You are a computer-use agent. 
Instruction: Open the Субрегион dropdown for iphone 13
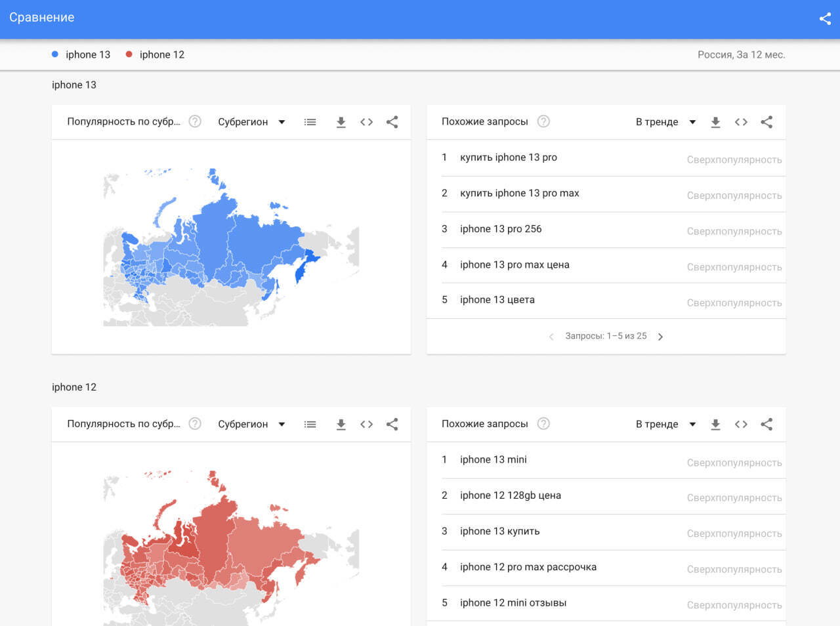[x=251, y=122]
